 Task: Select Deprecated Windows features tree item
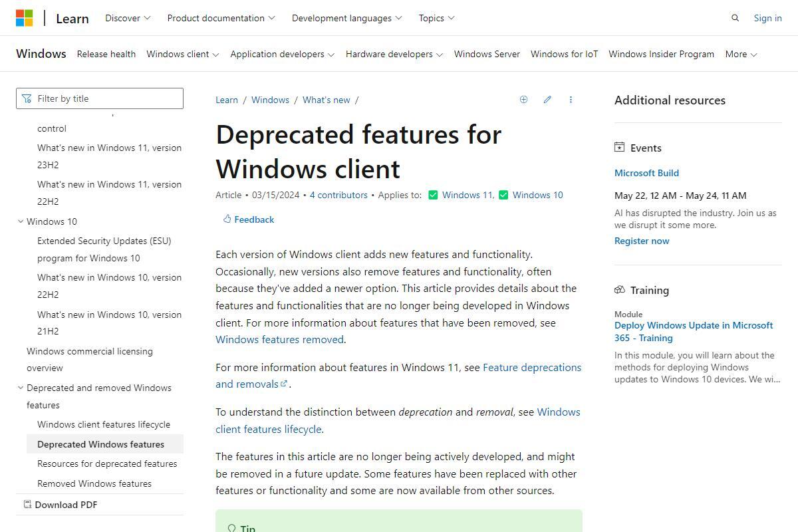click(x=105, y=444)
